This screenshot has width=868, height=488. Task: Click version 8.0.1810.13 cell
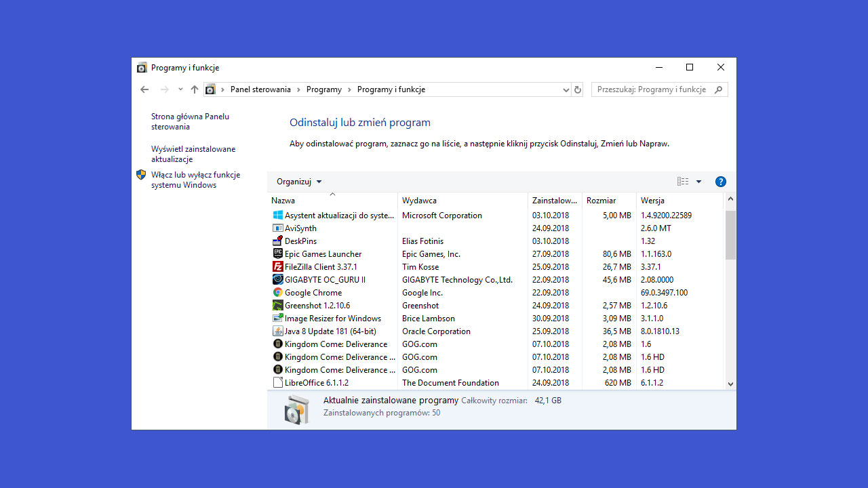[660, 331]
